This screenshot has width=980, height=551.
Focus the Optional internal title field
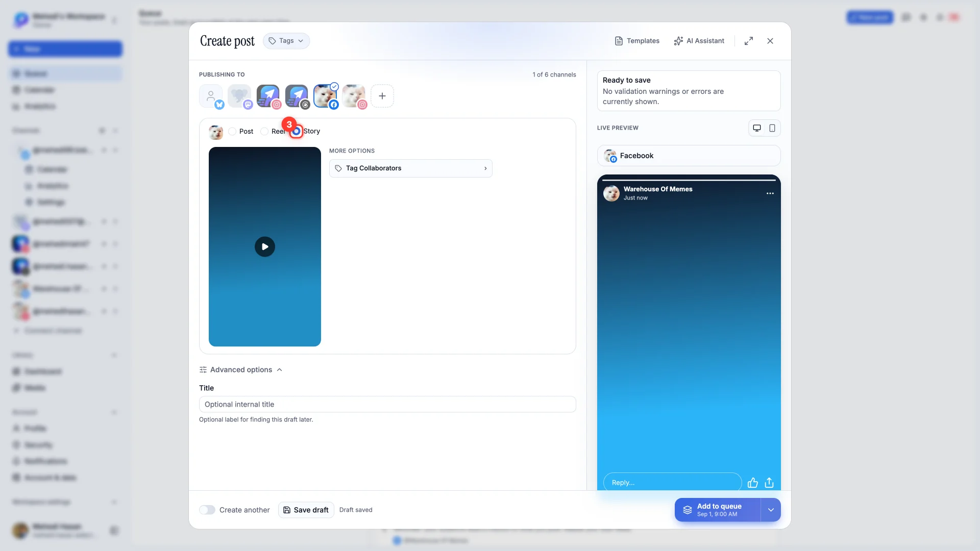pyautogui.click(x=387, y=405)
